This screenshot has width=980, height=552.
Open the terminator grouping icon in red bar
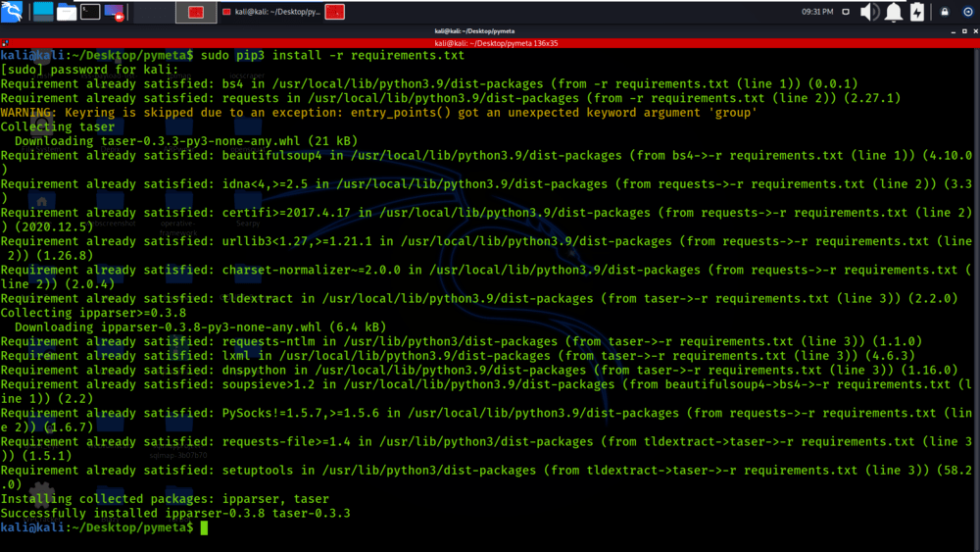point(5,43)
